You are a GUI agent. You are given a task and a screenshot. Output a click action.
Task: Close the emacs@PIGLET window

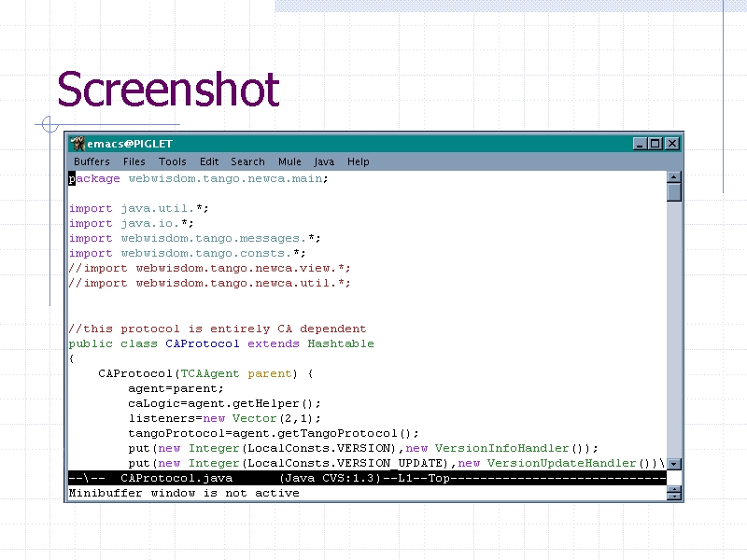(x=671, y=144)
